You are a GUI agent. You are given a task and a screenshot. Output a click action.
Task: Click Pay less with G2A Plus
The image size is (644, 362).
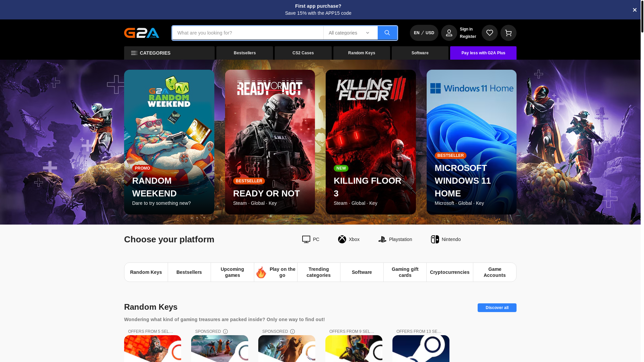tap(483, 53)
